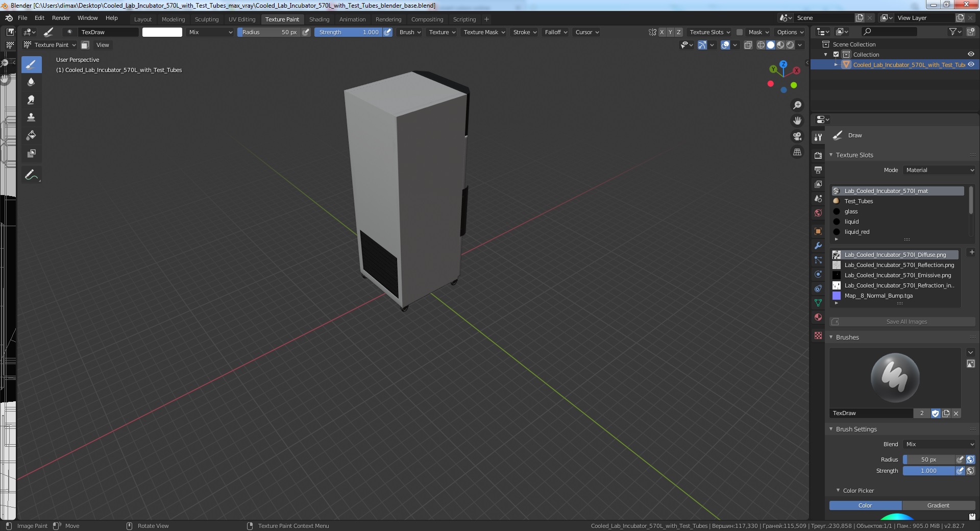Select the Smear tool
The image size is (980, 531).
click(31, 100)
